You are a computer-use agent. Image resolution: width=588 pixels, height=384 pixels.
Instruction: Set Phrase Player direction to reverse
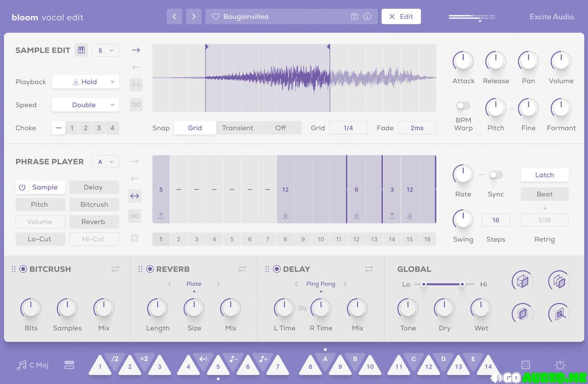[x=135, y=179]
